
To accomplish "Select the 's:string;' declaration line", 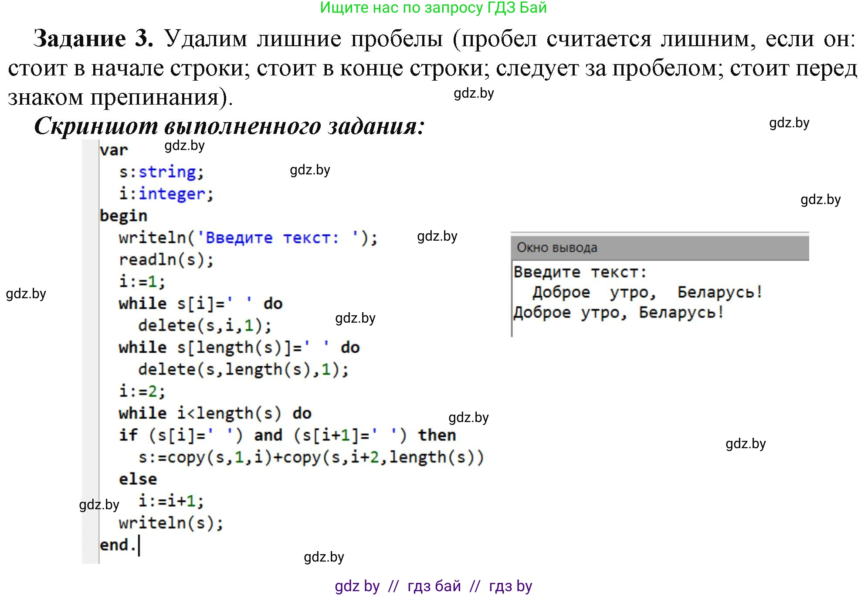I will coord(161,172).
